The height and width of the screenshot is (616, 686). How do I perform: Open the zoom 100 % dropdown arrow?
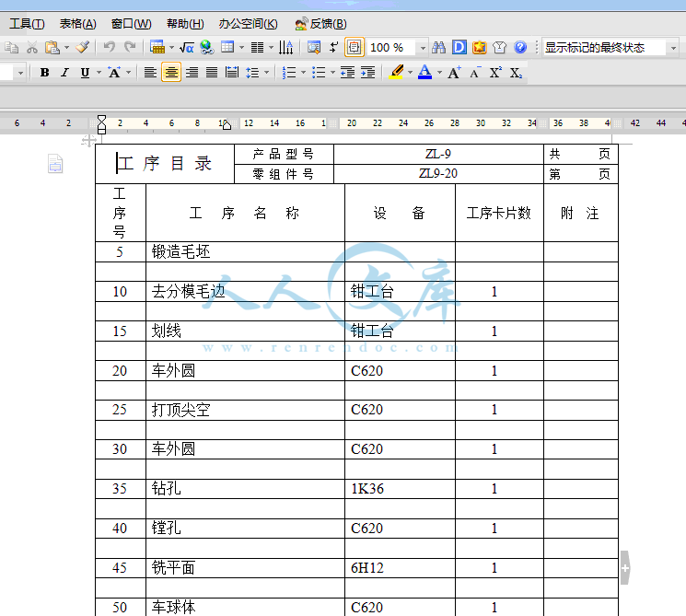(423, 48)
